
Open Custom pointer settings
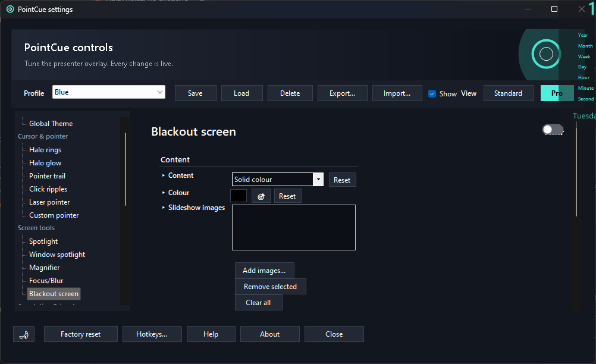pyautogui.click(x=54, y=215)
